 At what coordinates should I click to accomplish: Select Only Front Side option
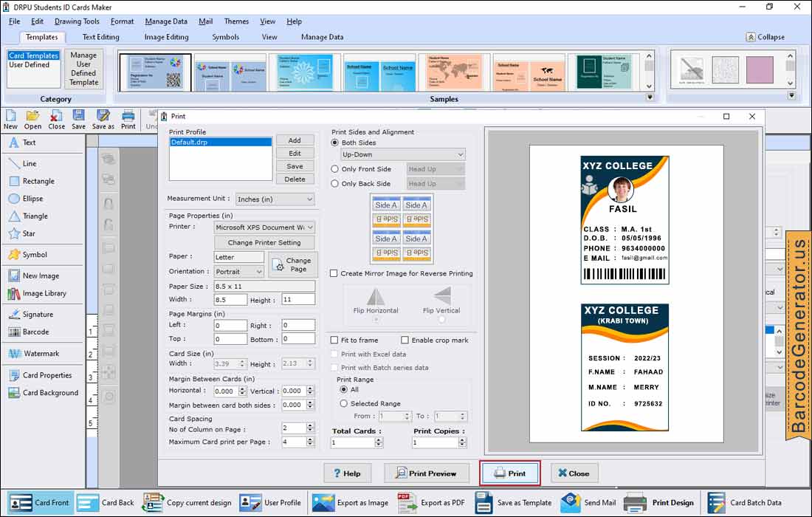pyautogui.click(x=334, y=169)
